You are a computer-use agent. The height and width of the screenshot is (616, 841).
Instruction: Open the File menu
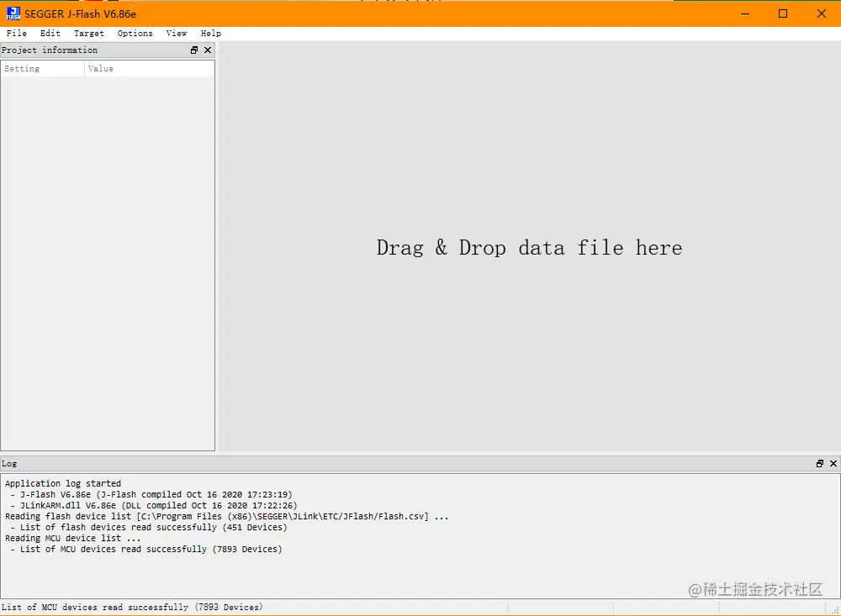(17, 34)
